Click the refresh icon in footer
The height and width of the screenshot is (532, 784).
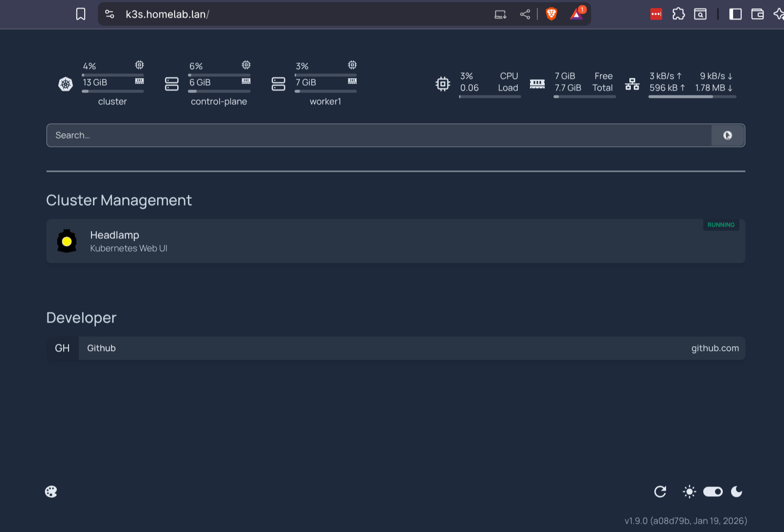tap(660, 491)
